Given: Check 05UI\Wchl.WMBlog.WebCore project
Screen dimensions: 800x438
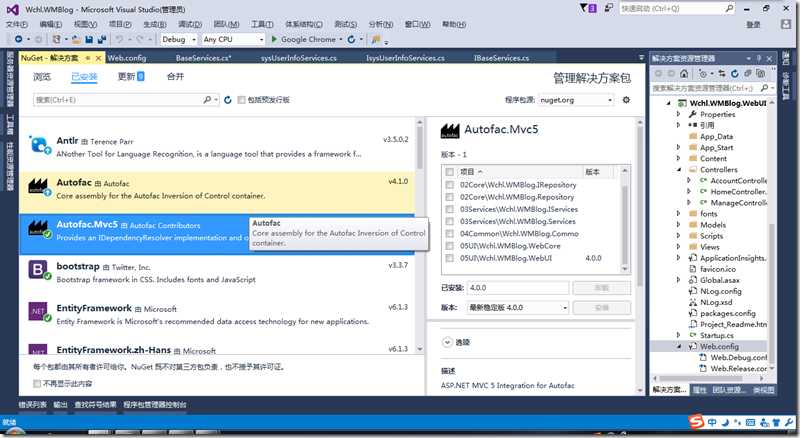Looking at the screenshot, I should pyautogui.click(x=449, y=246).
